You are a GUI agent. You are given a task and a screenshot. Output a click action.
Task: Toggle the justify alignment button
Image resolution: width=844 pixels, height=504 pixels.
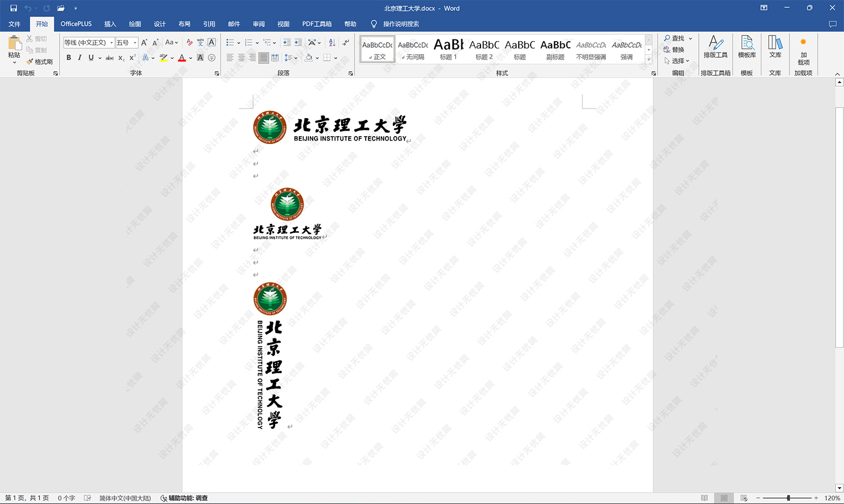263,58
